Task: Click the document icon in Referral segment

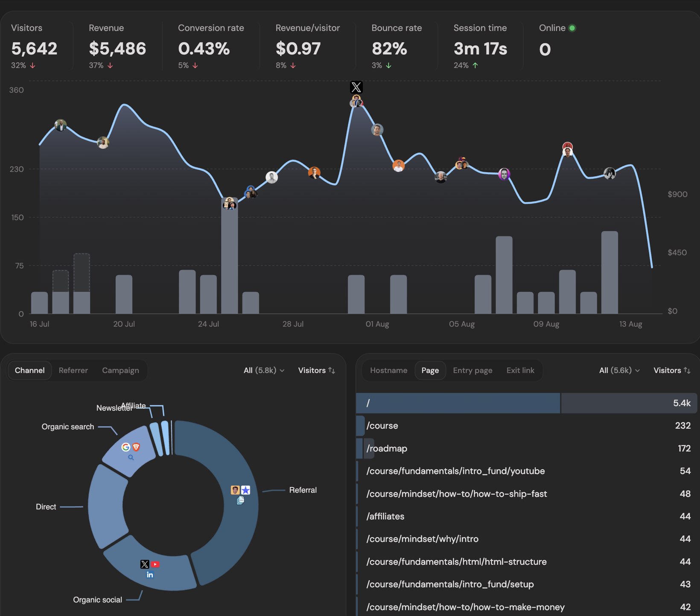Action: (x=240, y=500)
